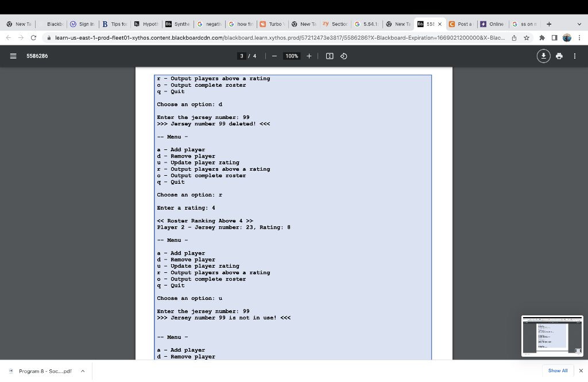Open the PDF download icon

(x=543, y=56)
